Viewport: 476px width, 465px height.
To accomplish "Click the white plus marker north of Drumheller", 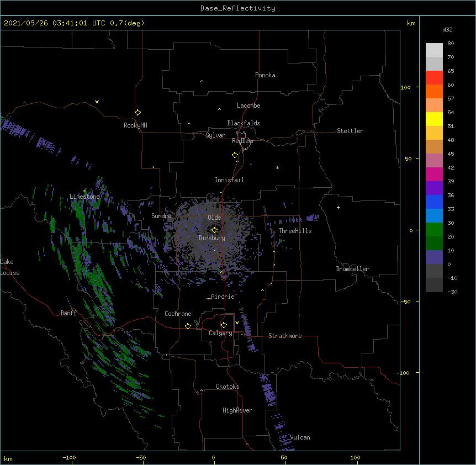I will point(338,207).
